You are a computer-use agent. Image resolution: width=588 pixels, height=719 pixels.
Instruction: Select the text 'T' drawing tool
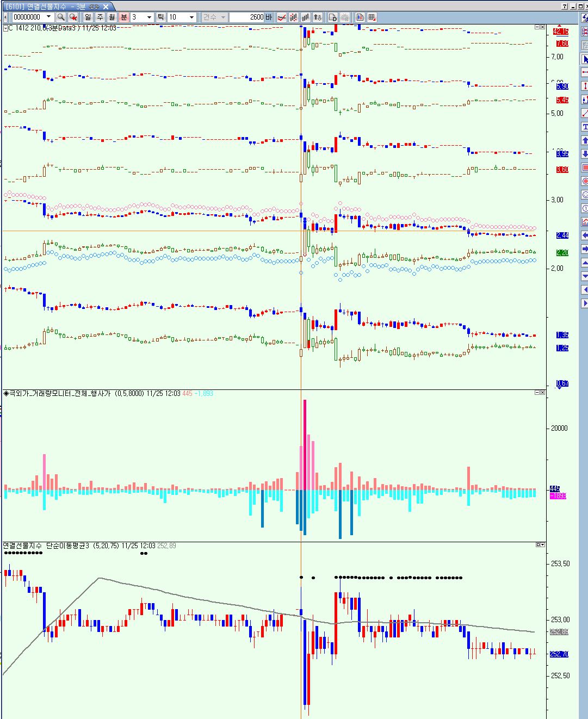pyautogui.click(x=585, y=127)
